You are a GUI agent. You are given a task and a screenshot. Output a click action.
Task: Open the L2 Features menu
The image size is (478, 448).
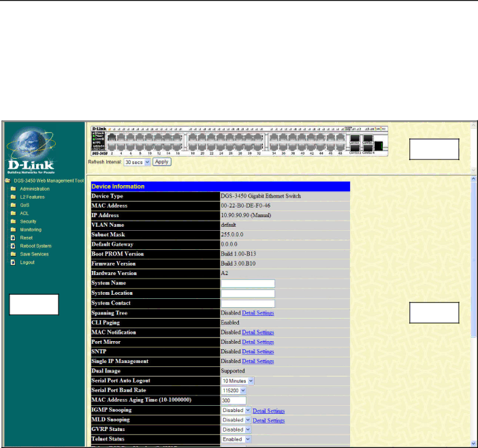32,197
